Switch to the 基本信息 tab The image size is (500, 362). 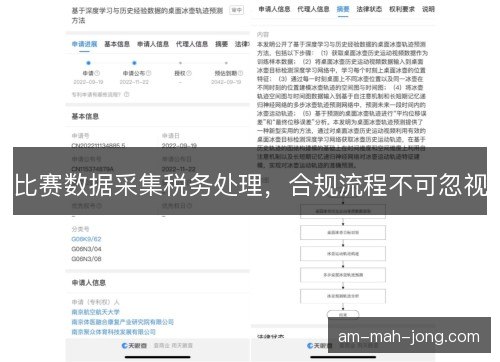pyautogui.click(x=117, y=44)
